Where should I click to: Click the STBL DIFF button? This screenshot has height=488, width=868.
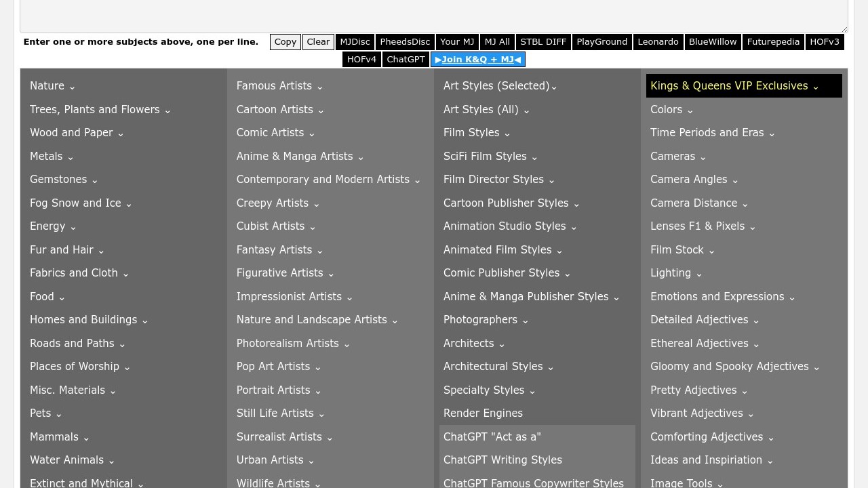click(x=542, y=42)
